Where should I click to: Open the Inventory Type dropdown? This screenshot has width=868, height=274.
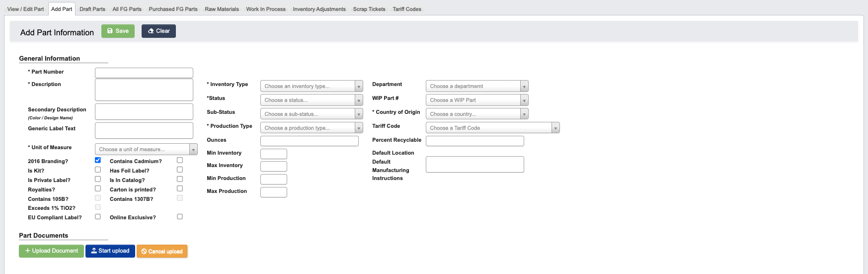click(x=312, y=86)
